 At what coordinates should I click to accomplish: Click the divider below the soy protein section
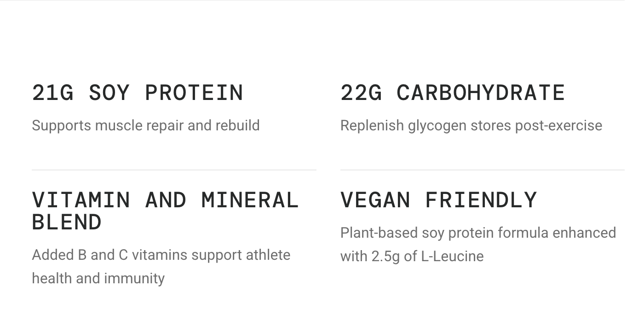[174, 170]
